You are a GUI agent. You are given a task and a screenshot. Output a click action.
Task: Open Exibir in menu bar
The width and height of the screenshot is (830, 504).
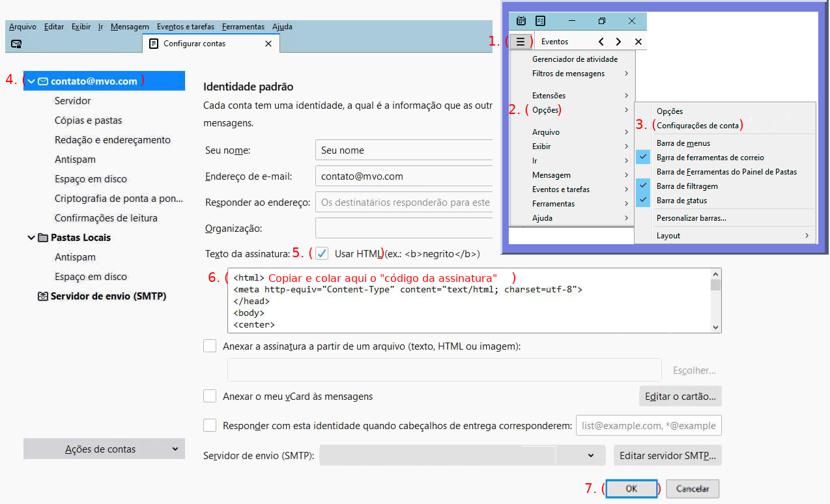[x=81, y=27]
